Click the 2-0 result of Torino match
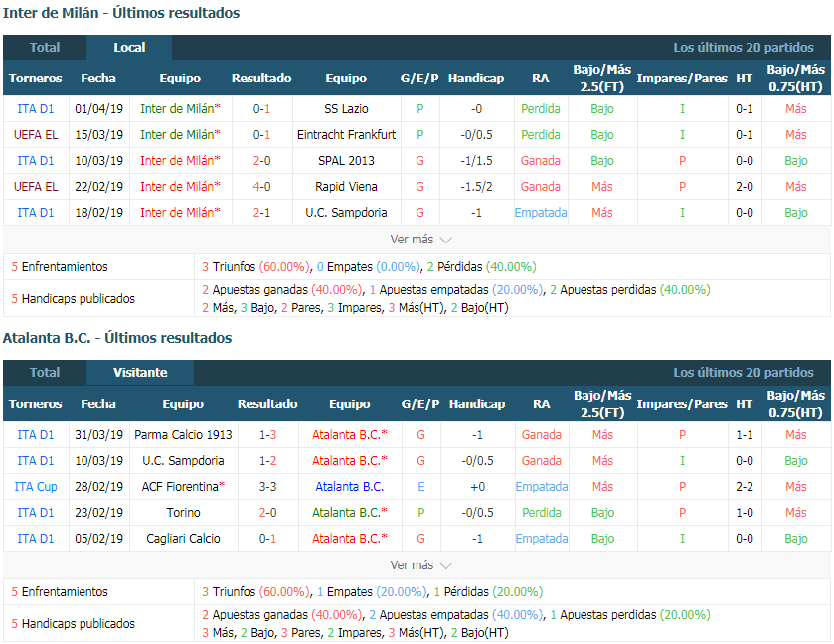834x644 pixels. point(267,513)
